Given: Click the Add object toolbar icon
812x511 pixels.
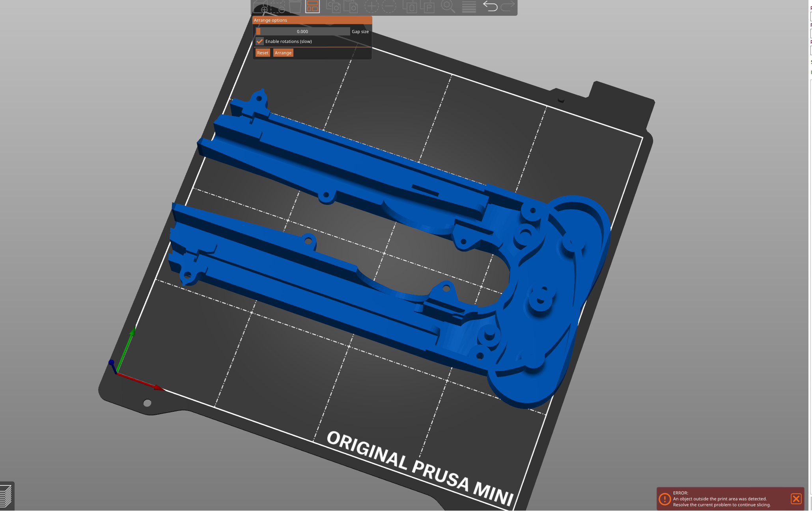Looking at the screenshot, I should [261, 6].
